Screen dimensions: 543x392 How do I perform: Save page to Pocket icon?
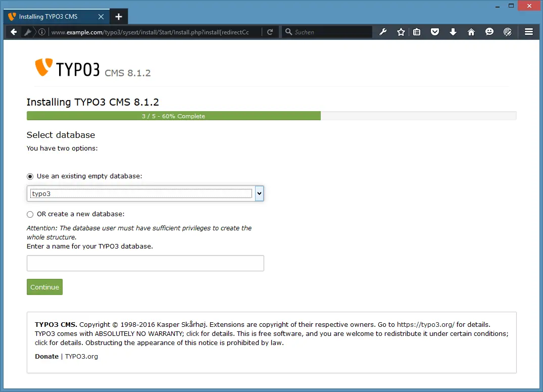[x=435, y=32]
